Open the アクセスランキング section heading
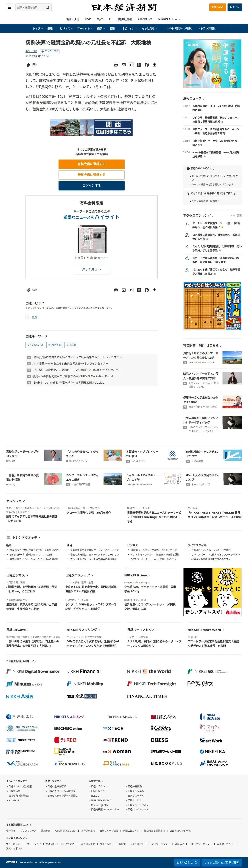The width and height of the screenshot is (248, 868). point(199,216)
